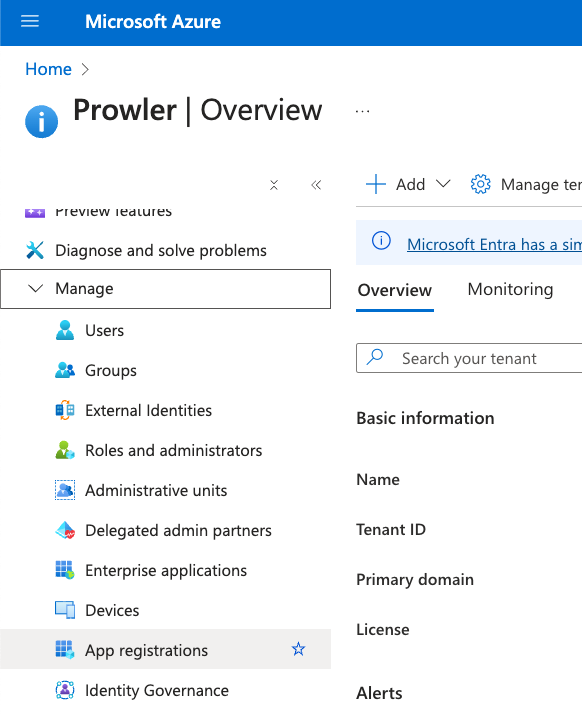The height and width of the screenshot is (714, 582).
Task: Click the search magnifier icon
Action: [x=375, y=357]
